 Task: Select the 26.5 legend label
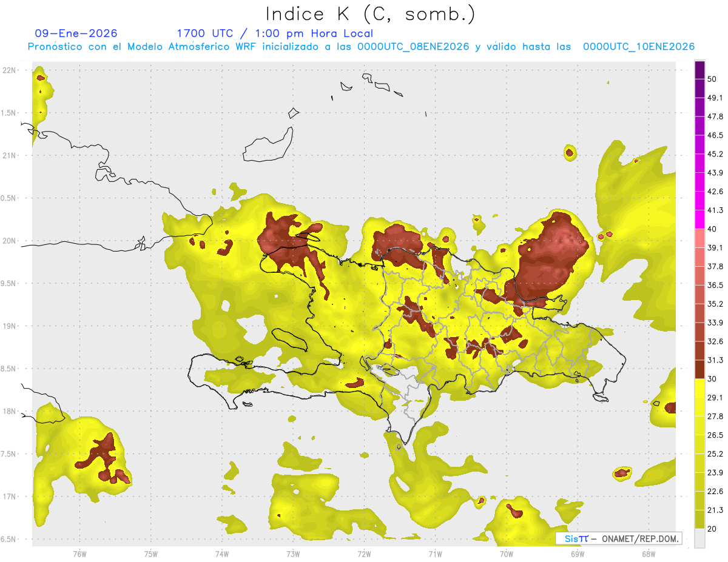point(715,435)
